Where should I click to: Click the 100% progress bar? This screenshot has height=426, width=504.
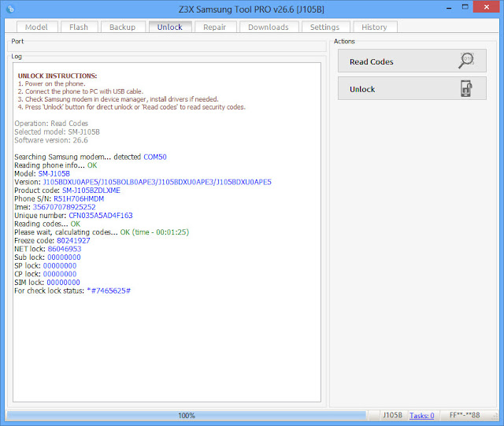187,416
